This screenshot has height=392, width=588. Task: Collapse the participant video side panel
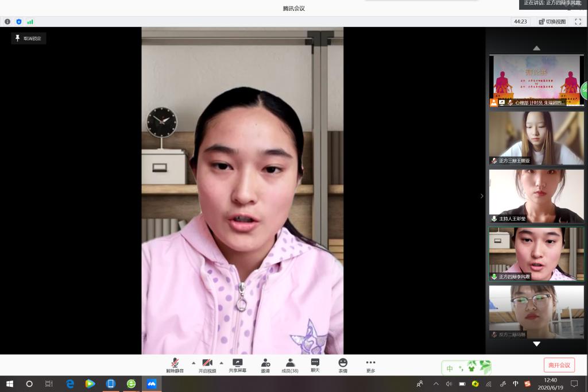(x=482, y=196)
